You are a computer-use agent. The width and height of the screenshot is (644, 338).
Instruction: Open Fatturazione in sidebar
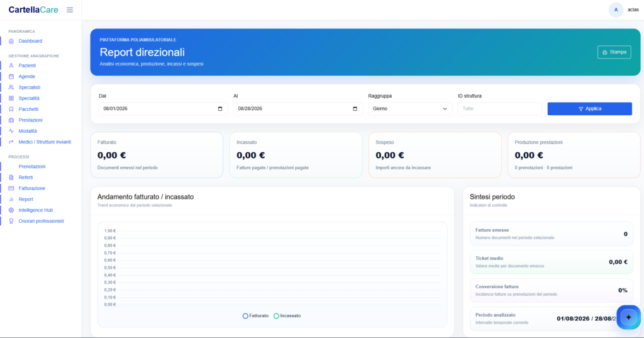tap(31, 188)
